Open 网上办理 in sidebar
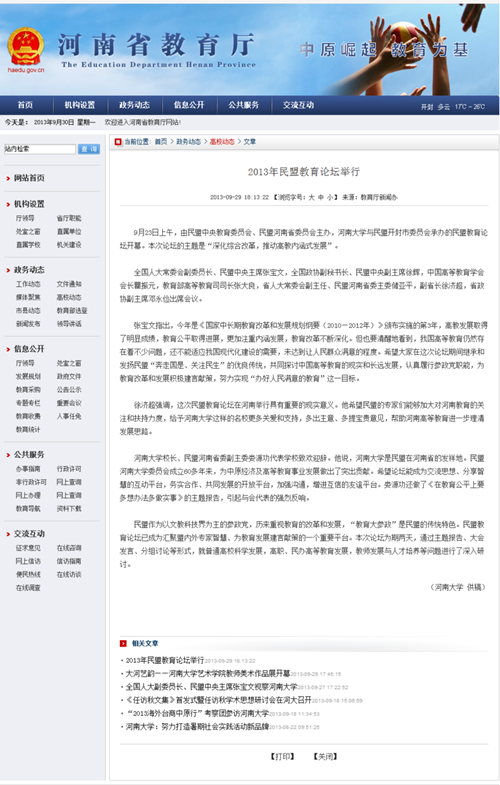500x785 pixels. (28, 496)
